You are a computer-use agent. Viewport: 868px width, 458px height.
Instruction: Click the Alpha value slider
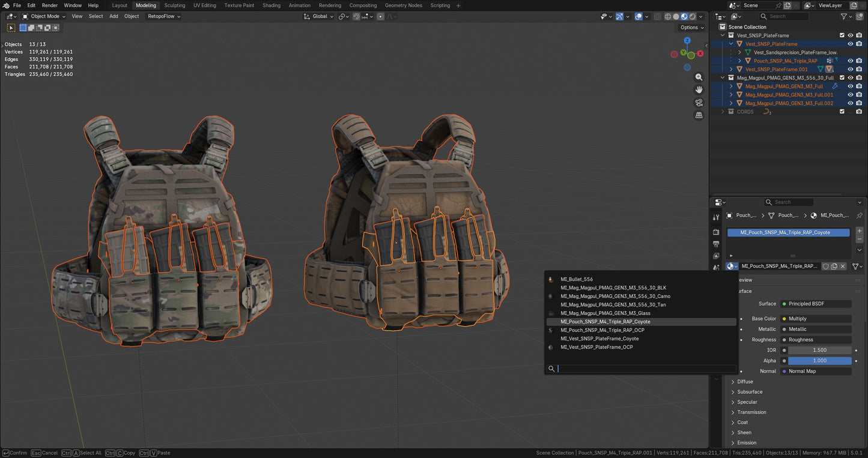(x=819, y=360)
